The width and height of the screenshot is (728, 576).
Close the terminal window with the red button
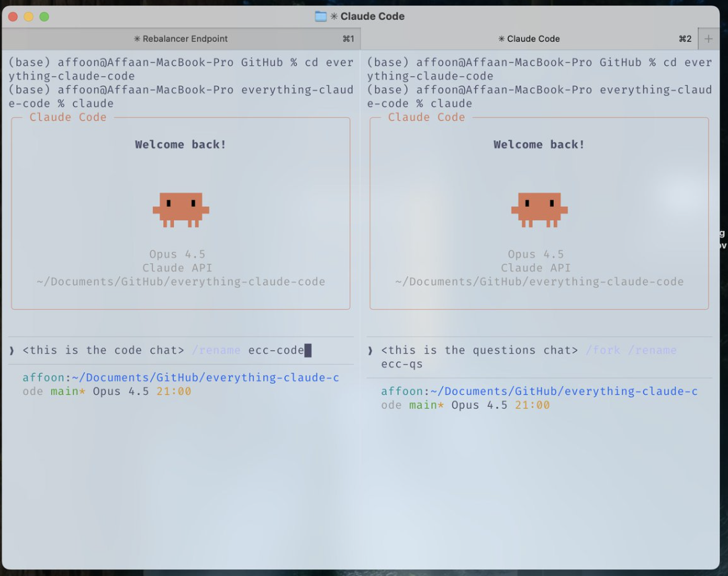point(13,17)
